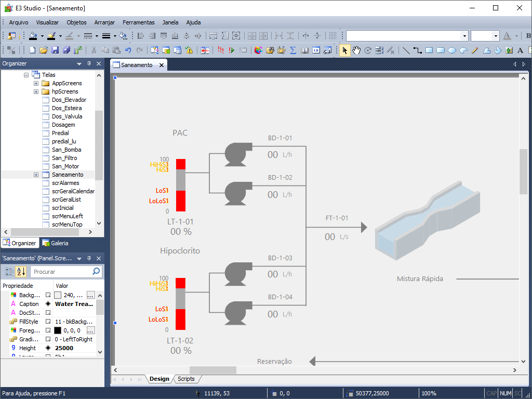Select the Text tool in the toolbar
This screenshot has width=532, height=399.
click(519, 50)
